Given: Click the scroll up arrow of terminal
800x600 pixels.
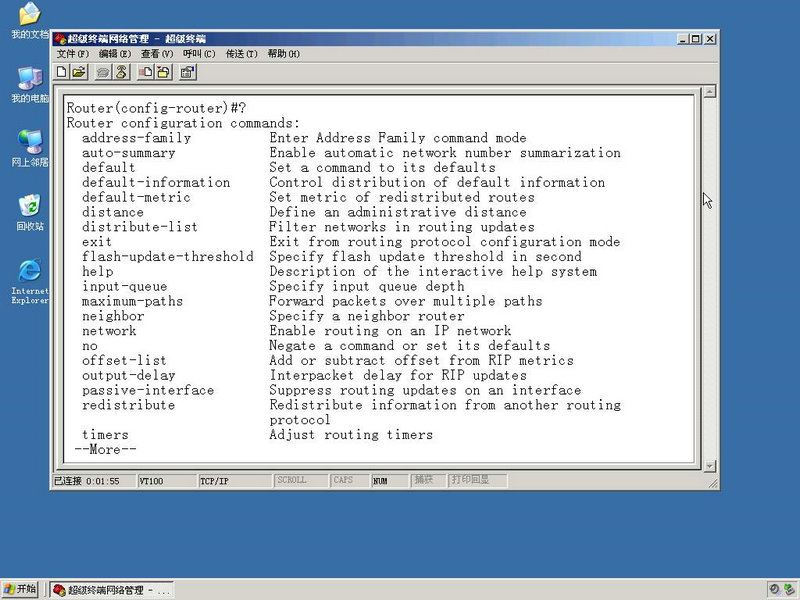Looking at the screenshot, I should [x=710, y=92].
